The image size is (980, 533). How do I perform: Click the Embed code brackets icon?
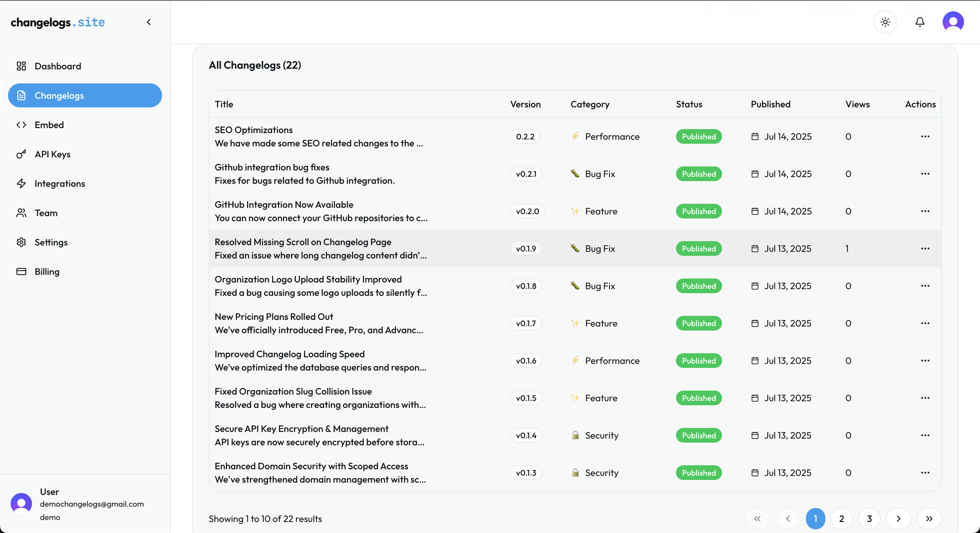tap(21, 124)
